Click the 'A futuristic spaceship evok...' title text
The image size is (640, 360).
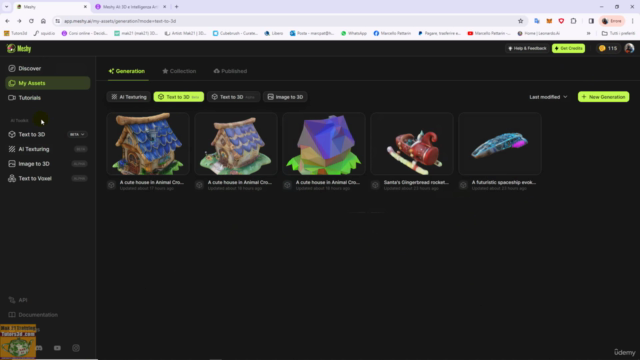pos(504,182)
